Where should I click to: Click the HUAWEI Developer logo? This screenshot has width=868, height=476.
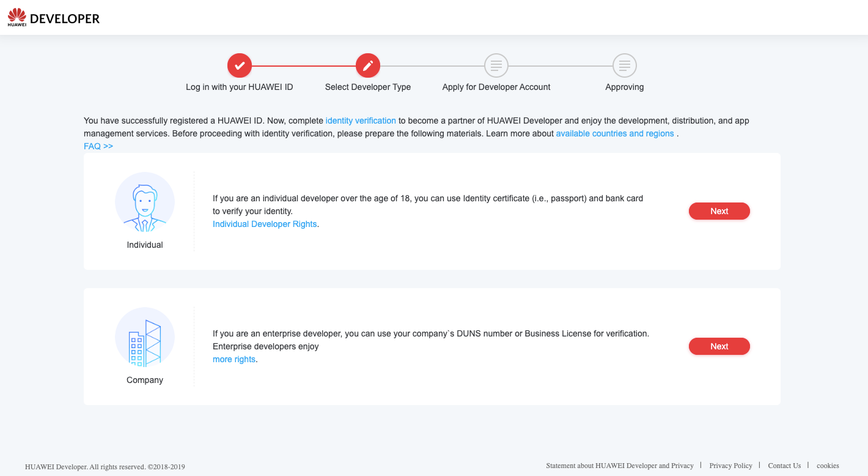[x=54, y=18]
